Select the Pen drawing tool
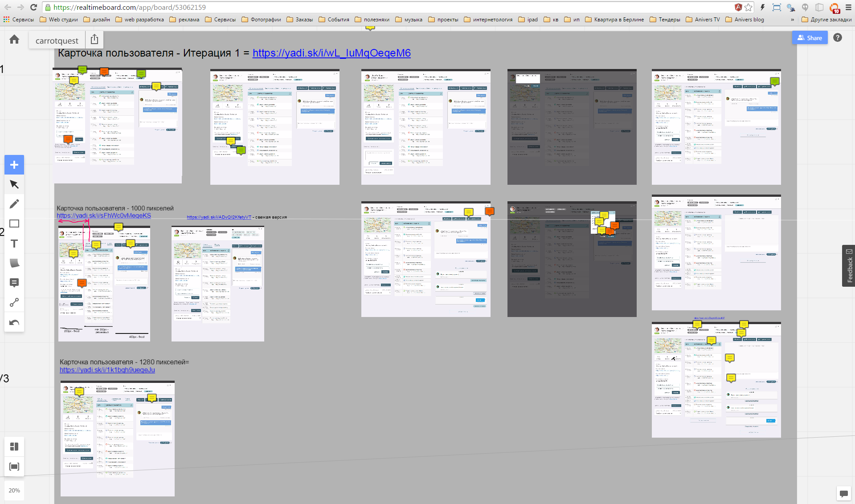 (14, 204)
